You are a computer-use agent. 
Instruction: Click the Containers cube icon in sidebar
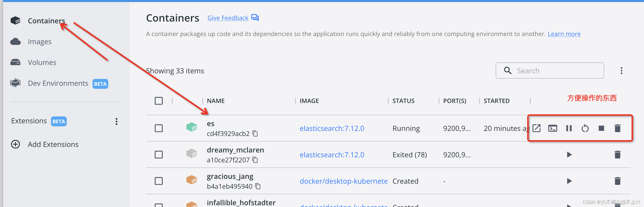15,21
